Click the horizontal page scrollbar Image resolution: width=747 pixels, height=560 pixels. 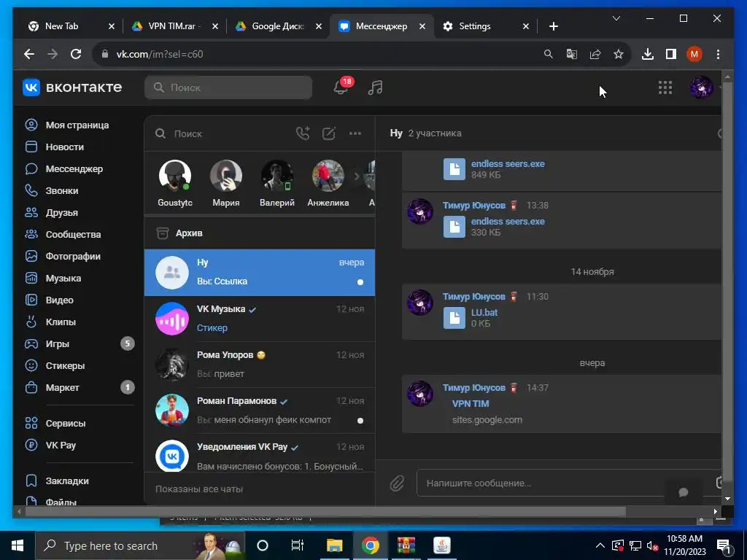click(x=325, y=511)
